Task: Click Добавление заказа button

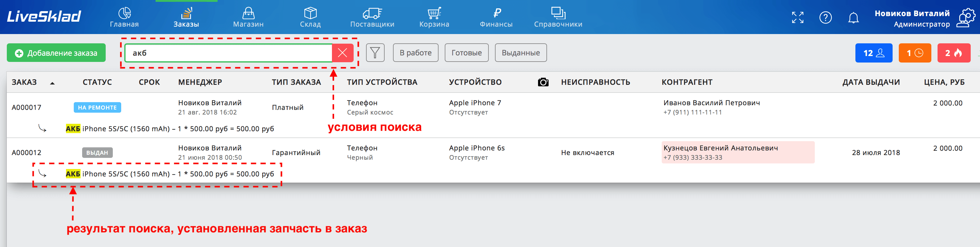Action: pos(56,53)
